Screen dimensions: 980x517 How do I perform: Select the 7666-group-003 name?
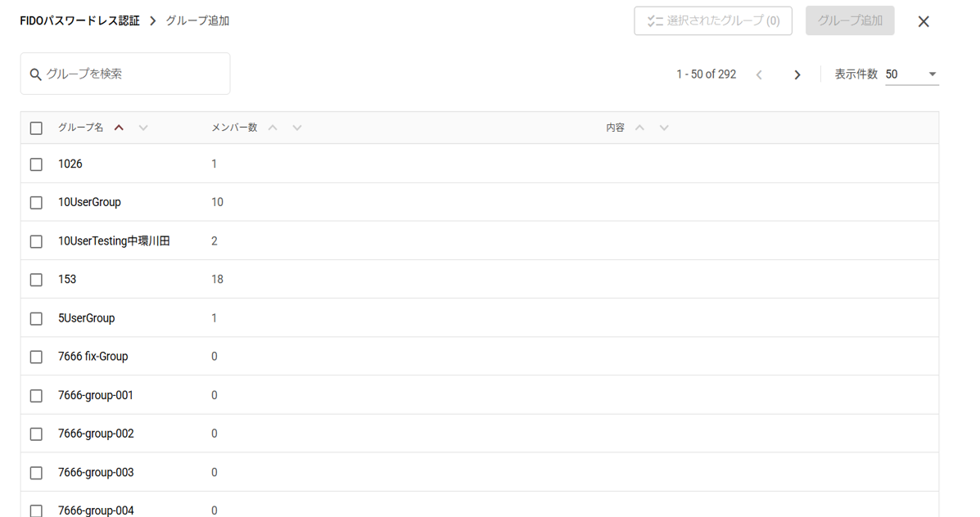(x=96, y=472)
